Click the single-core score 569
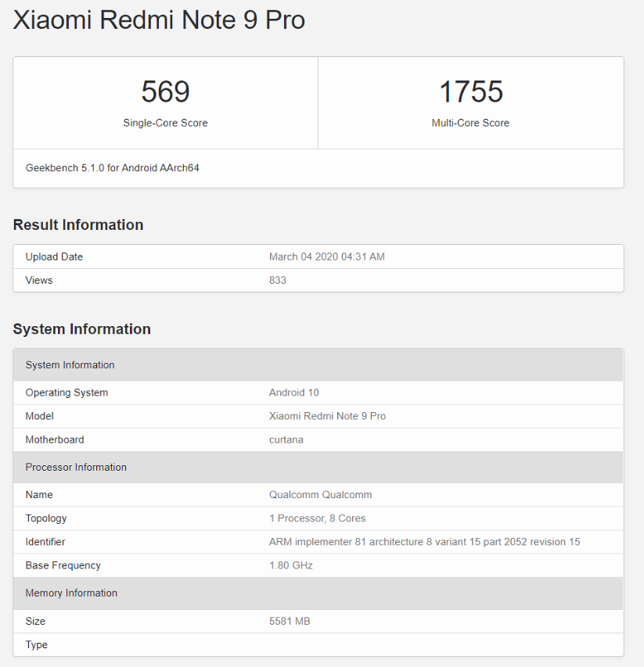This screenshot has height=667, width=644. [x=165, y=92]
